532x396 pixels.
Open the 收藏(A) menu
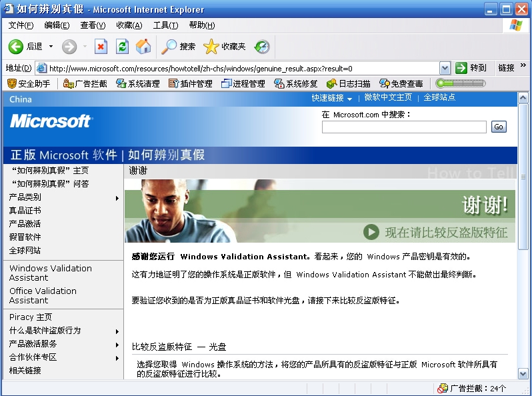click(x=129, y=25)
